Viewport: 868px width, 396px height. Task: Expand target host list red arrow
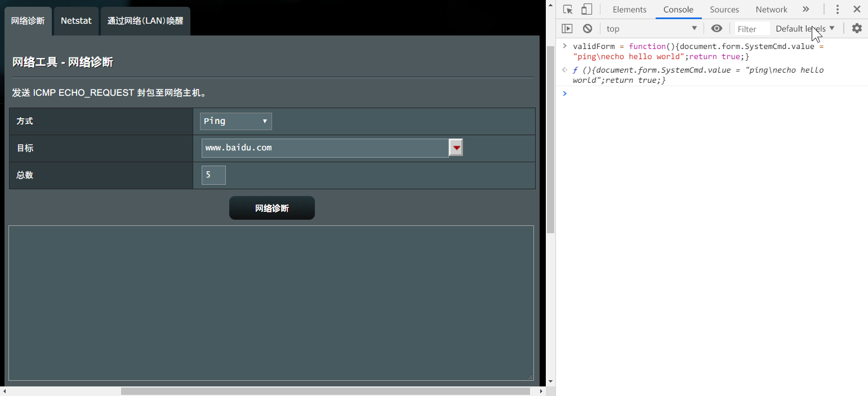tap(456, 148)
